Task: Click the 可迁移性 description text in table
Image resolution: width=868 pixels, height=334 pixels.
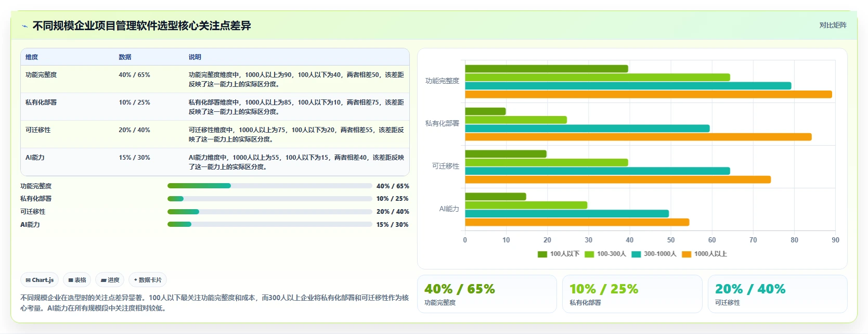Action: (296, 135)
